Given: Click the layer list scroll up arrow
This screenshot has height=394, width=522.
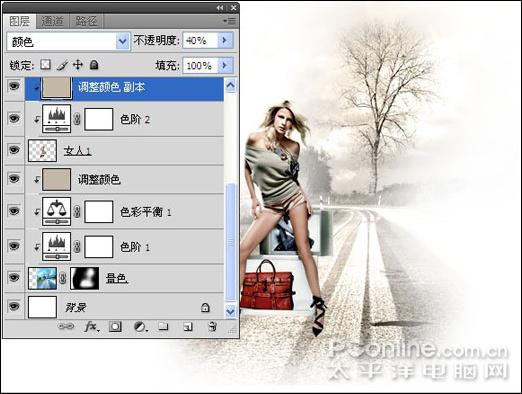Looking at the screenshot, I should 230,85.
